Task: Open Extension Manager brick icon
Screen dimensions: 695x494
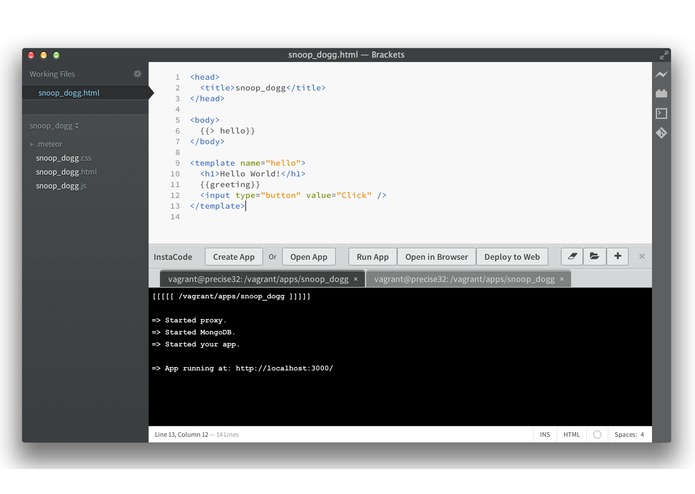Action: 661,93
